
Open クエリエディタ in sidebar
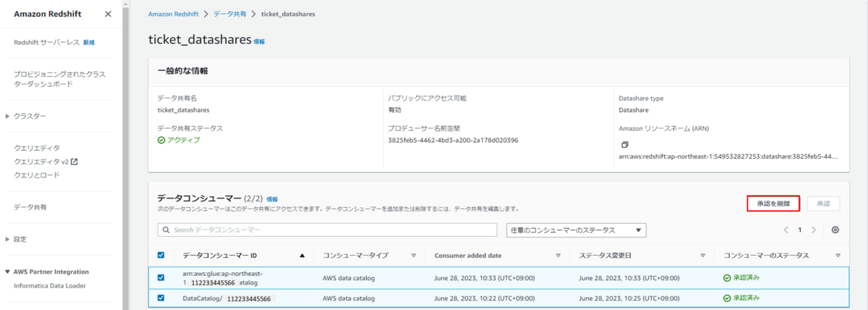37,148
